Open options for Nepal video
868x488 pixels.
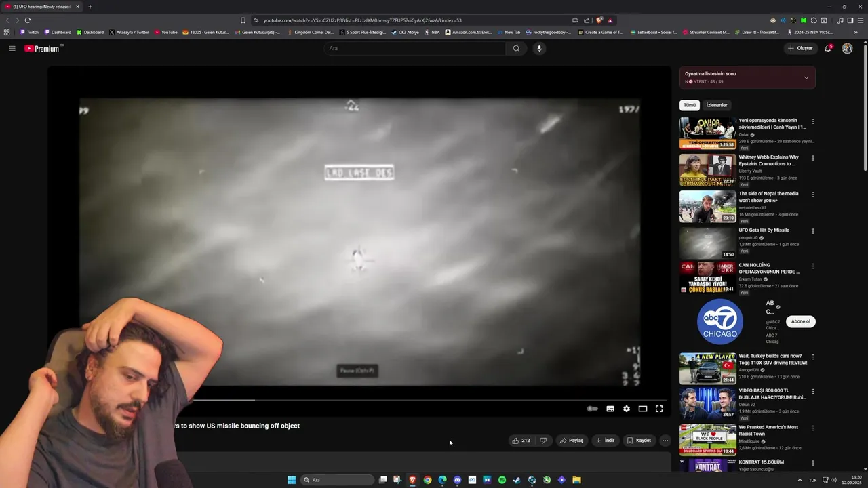pyautogui.click(x=813, y=195)
